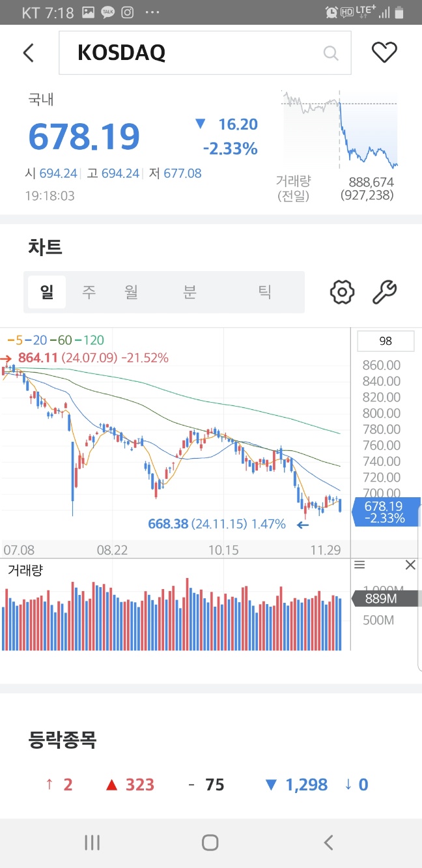The height and width of the screenshot is (868, 422).
Task: Tap the back arrow icon
Action: pyautogui.click(x=28, y=53)
